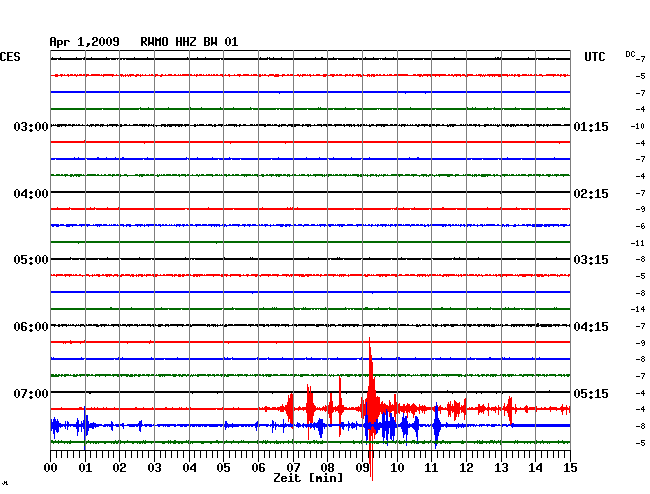Image resolution: width=650 pixels, height=494 pixels.
Task: Select the local time label "04:00"
Action: (x=31, y=194)
